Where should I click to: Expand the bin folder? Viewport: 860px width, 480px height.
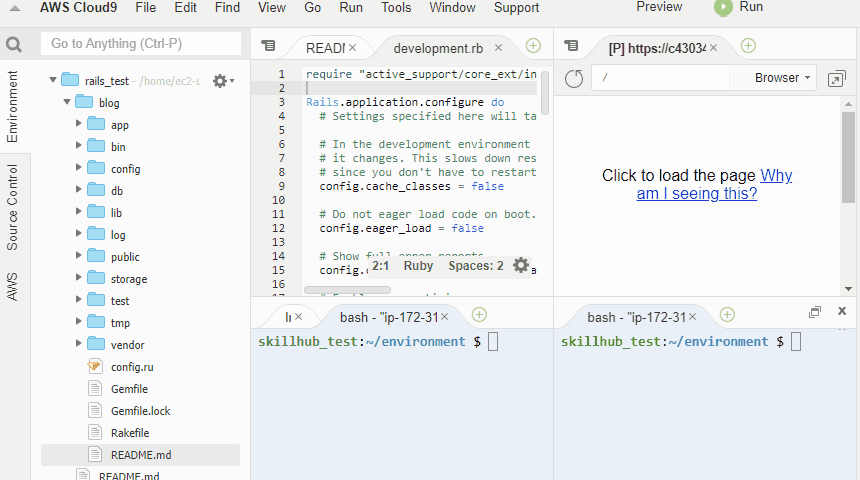click(x=78, y=146)
